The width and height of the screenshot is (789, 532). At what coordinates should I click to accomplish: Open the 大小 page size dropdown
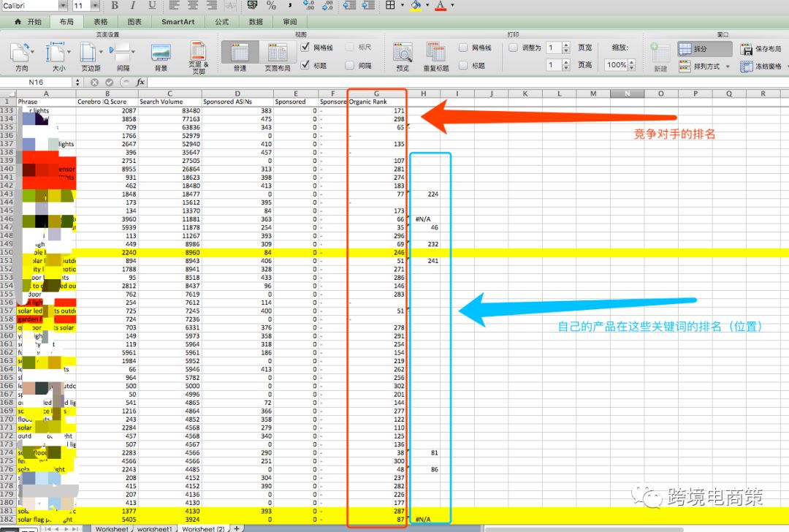[57, 54]
